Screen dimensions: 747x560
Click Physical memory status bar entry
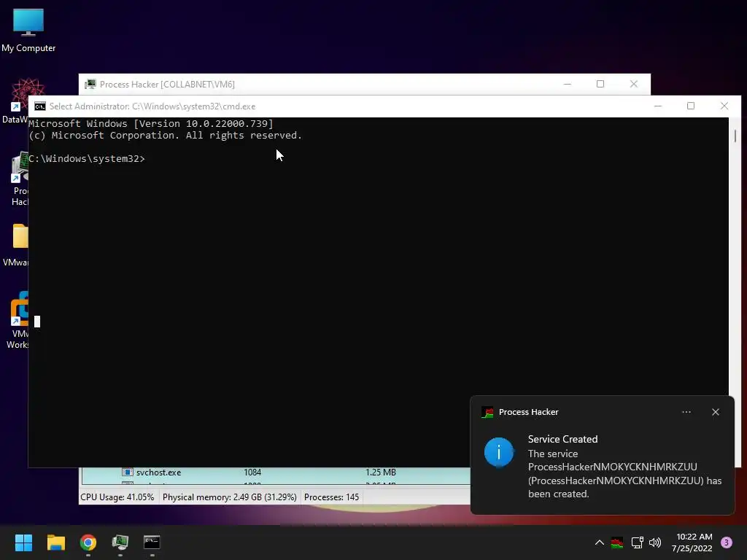point(230,497)
